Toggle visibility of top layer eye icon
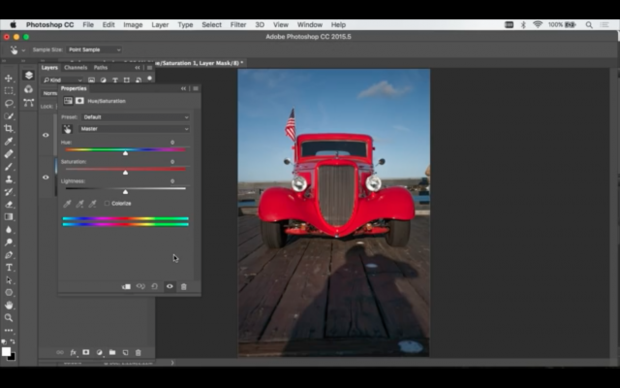This screenshot has height=388, width=620. click(46, 135)
